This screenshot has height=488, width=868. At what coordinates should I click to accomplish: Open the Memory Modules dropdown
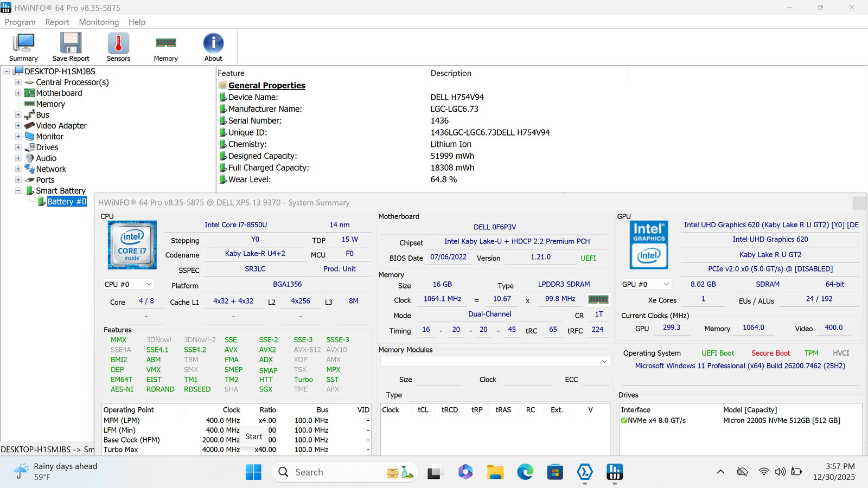[x=495, y=361]
